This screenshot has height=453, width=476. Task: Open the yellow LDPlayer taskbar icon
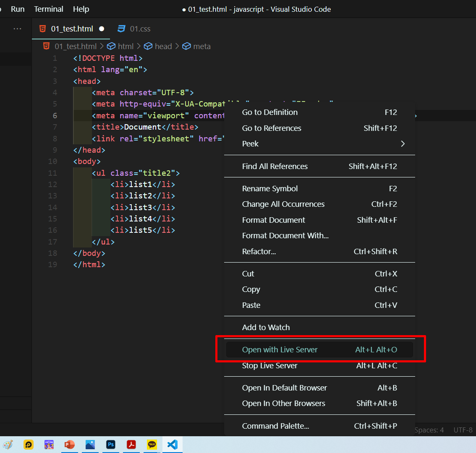pos(29,445)
